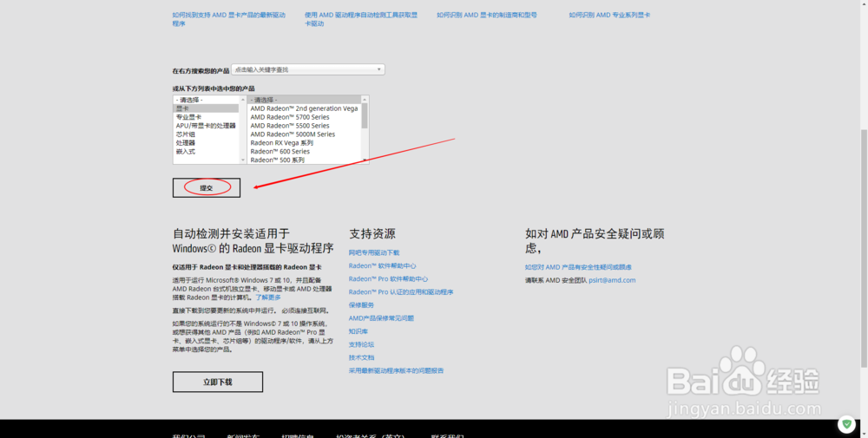Click the category list scroll-up arrow
The width and height of the screenshot is (868, 438).
(242, 100)
